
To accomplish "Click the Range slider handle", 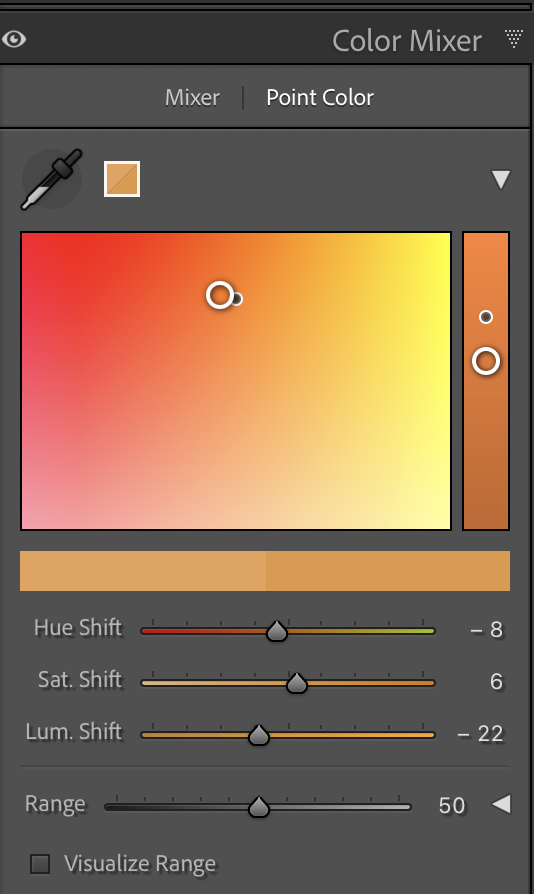I will (259, 807).
